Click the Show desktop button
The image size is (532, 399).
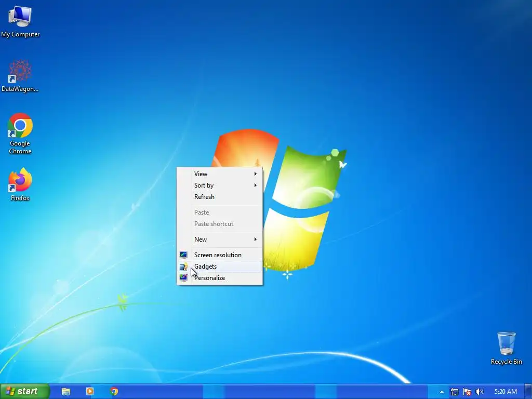[528, 392]
